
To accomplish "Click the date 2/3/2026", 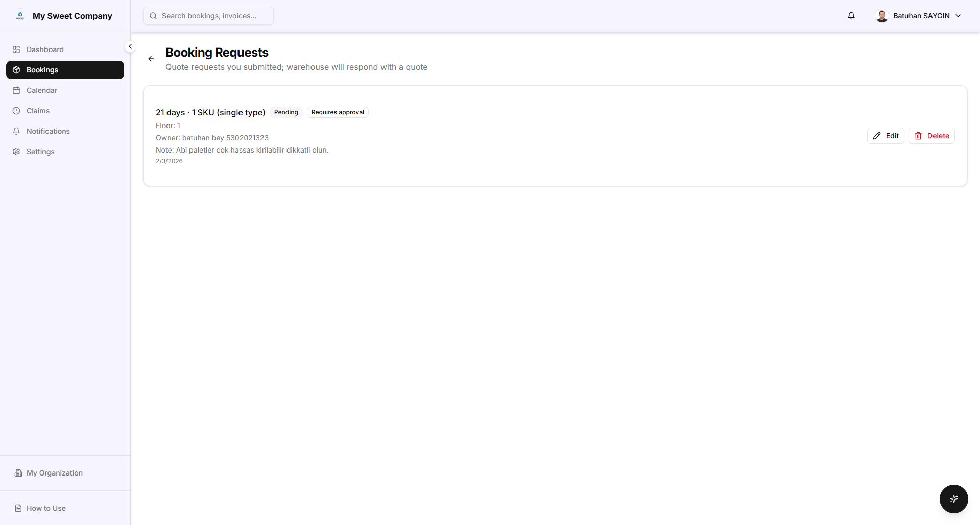I will 169,161.
